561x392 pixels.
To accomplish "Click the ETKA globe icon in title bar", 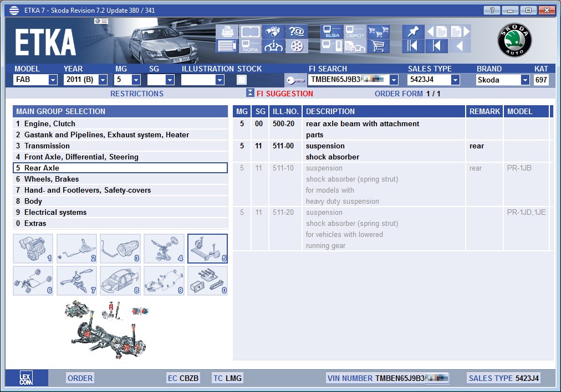I will 14,11.
